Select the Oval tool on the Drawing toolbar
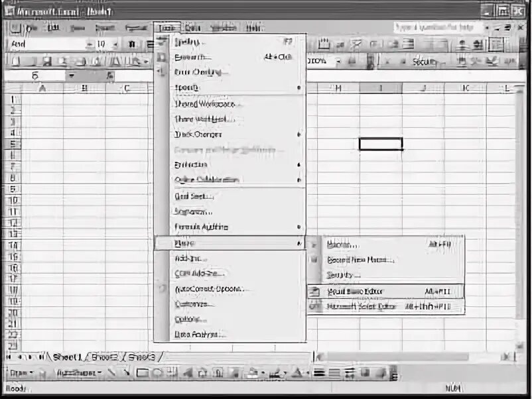 [x=157, y=372]
